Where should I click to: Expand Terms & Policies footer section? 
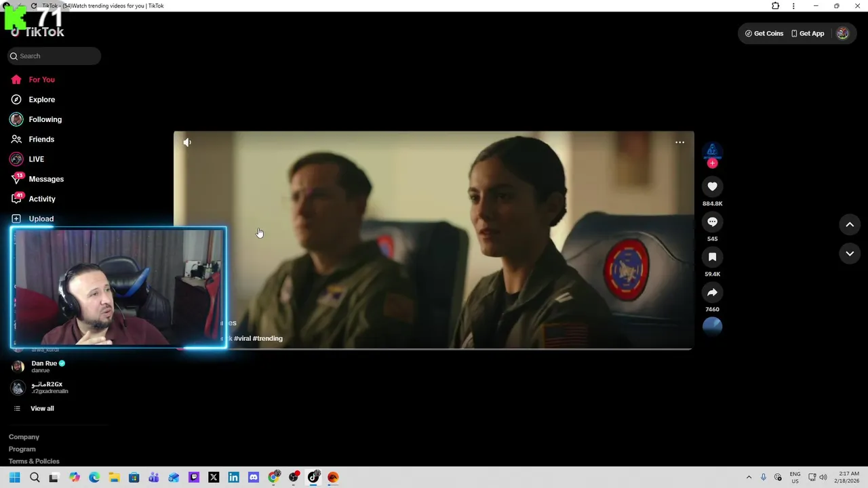pyautogui.click(x=34, y=462)
